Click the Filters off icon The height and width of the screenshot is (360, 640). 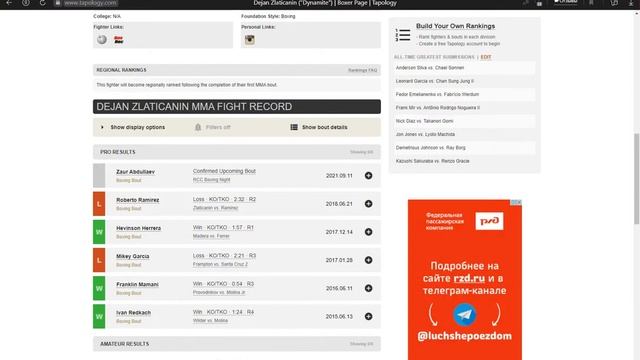[x=198, y=127]
